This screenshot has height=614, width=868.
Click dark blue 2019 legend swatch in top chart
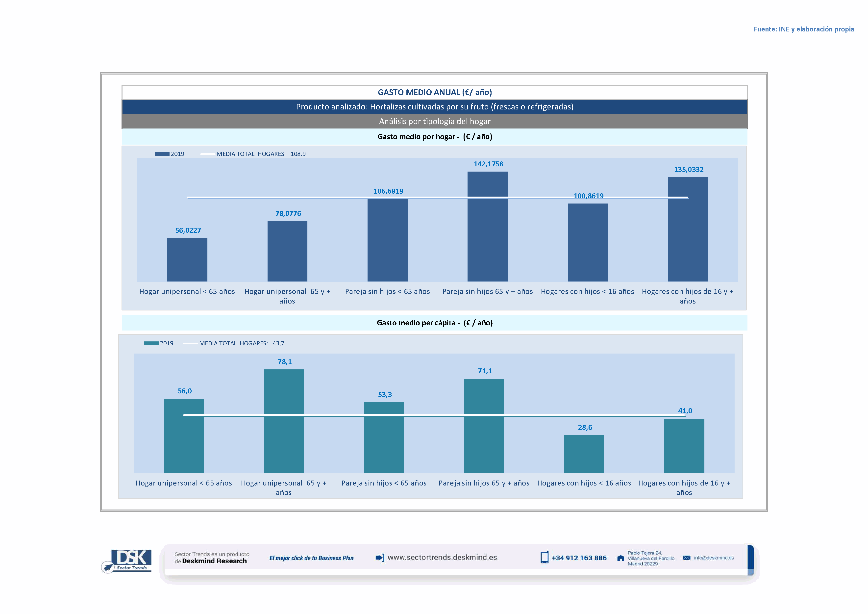(x=162, y=154)
